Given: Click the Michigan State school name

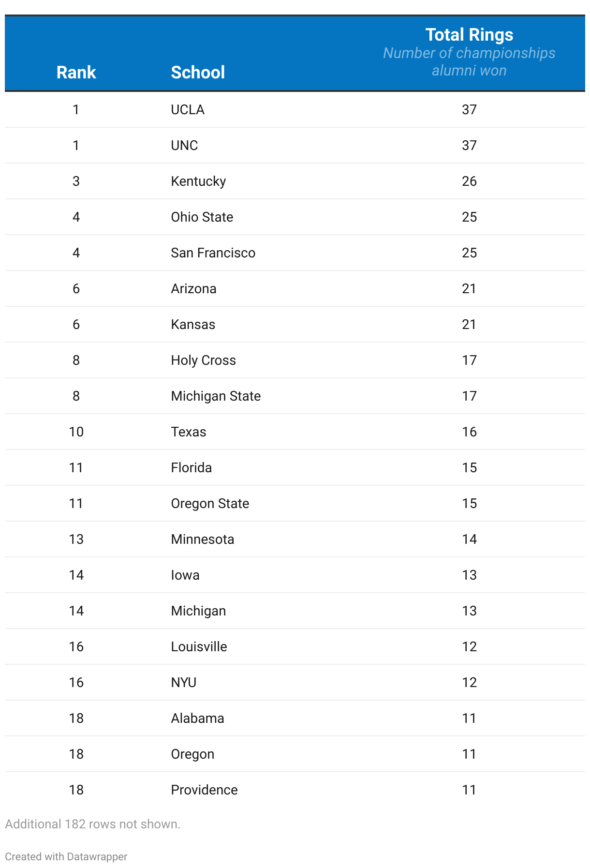Looking at the screenshot, I should (216, 396).
